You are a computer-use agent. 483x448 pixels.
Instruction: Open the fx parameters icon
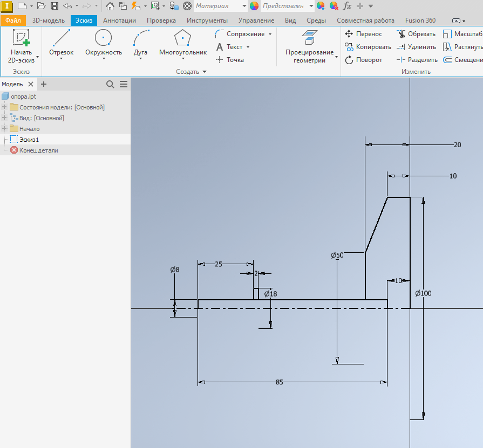coord(347,6)
